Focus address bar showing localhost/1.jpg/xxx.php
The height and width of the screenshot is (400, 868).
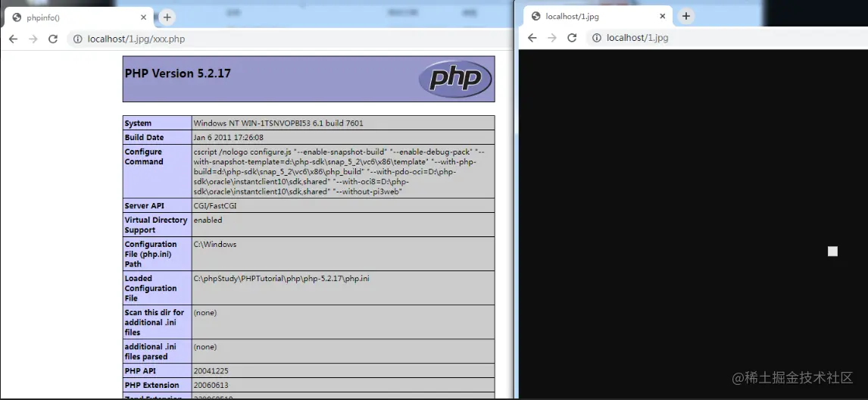291,39
